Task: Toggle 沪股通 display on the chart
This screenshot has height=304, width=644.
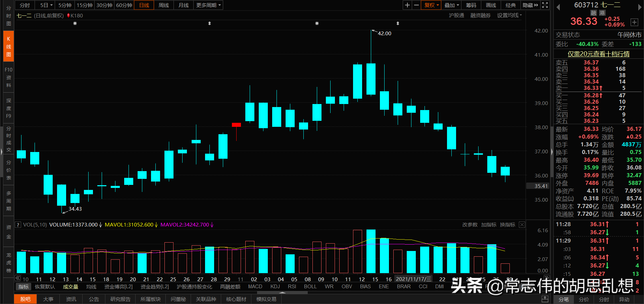Action: pos(456,15)
